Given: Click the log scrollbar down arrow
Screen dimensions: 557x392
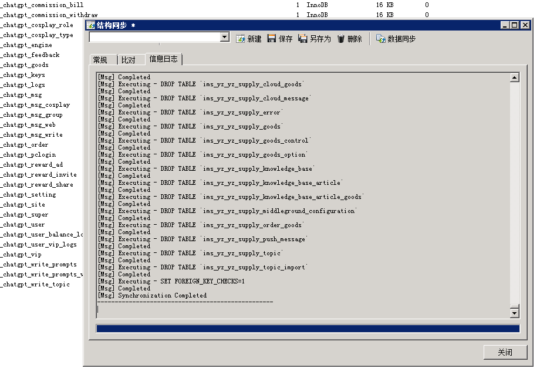Looking at the screenshot, I should (x=514, y=312).
